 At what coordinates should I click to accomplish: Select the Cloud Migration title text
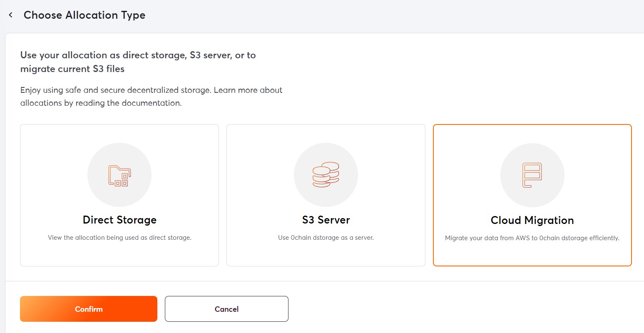click(x=532, y=220)
